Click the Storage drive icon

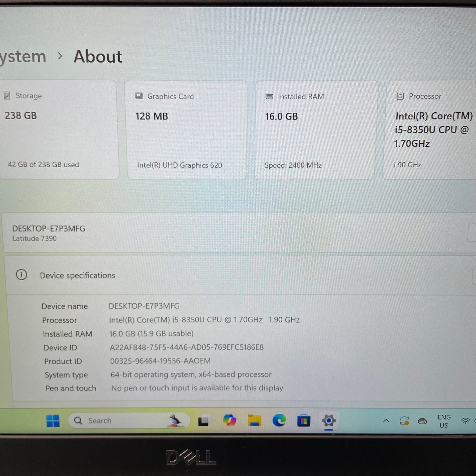point(7,96)
